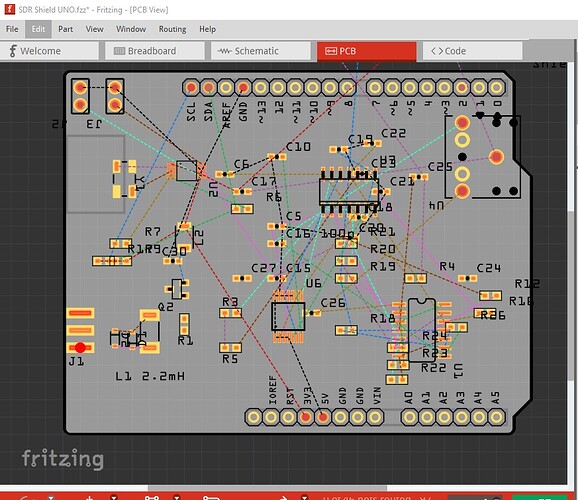
Task: Select the Q2 transistor footprint
Action: (x=177, y=289)
